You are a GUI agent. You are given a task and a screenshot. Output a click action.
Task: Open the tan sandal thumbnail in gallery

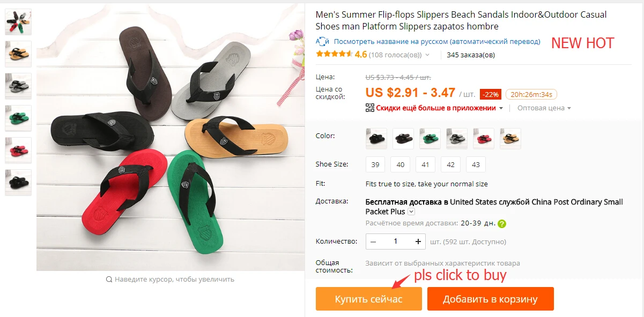(18, 54)
